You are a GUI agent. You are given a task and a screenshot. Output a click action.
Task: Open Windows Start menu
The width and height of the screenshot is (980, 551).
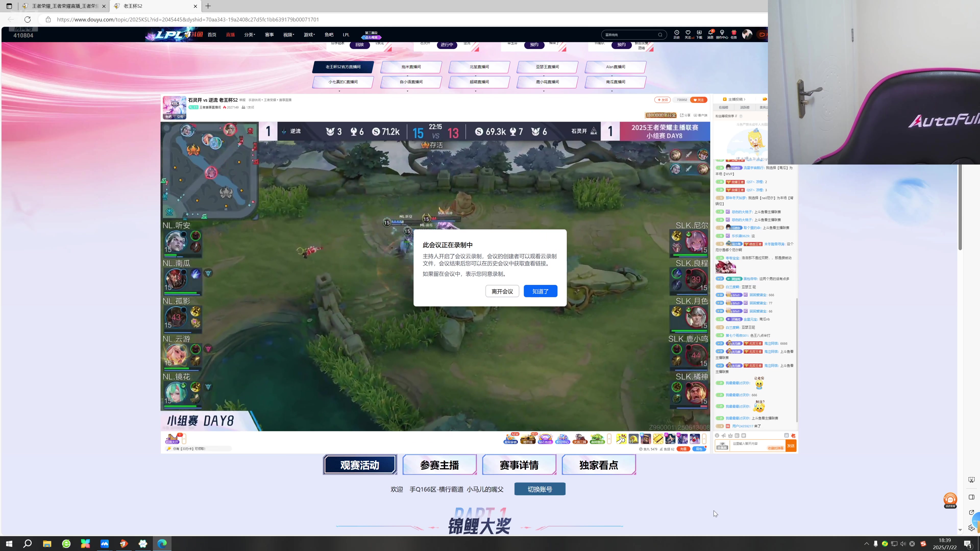point(9,544)
